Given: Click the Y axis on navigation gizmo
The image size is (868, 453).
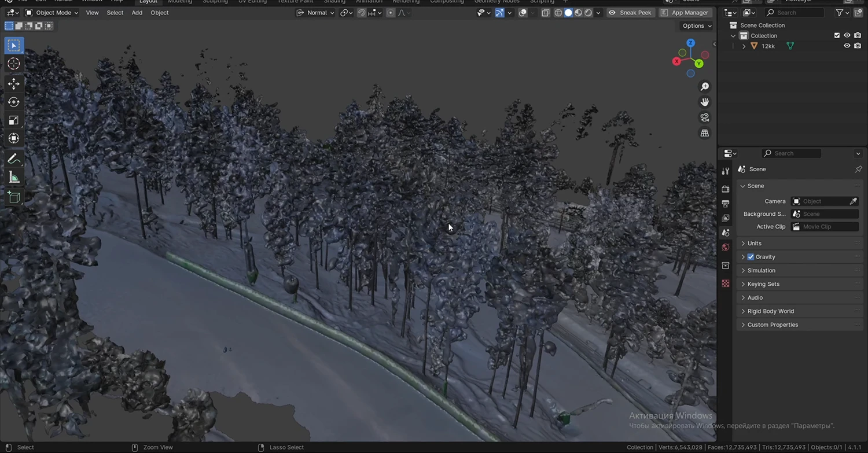Looking at the screenshot, I should coord(699,63).
